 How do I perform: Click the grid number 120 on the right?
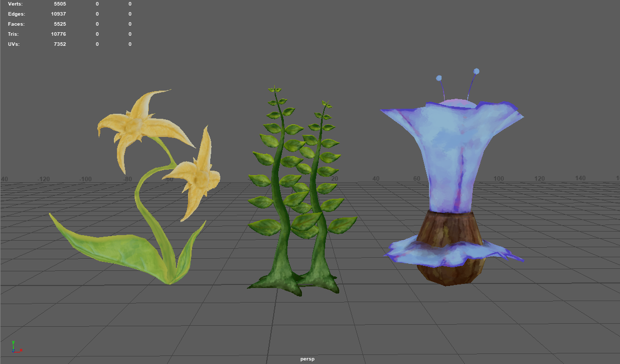click(539, 179)
